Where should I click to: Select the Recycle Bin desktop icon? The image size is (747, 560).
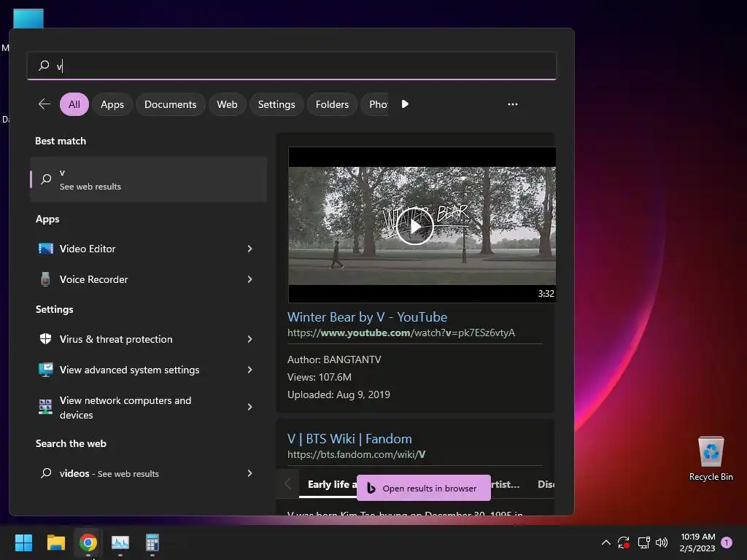711,459
